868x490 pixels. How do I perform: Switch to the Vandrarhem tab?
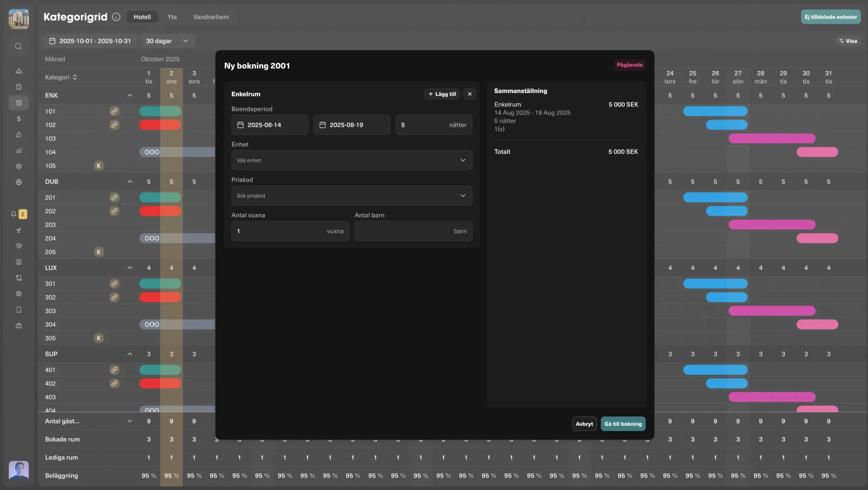[x=211, y=17]
